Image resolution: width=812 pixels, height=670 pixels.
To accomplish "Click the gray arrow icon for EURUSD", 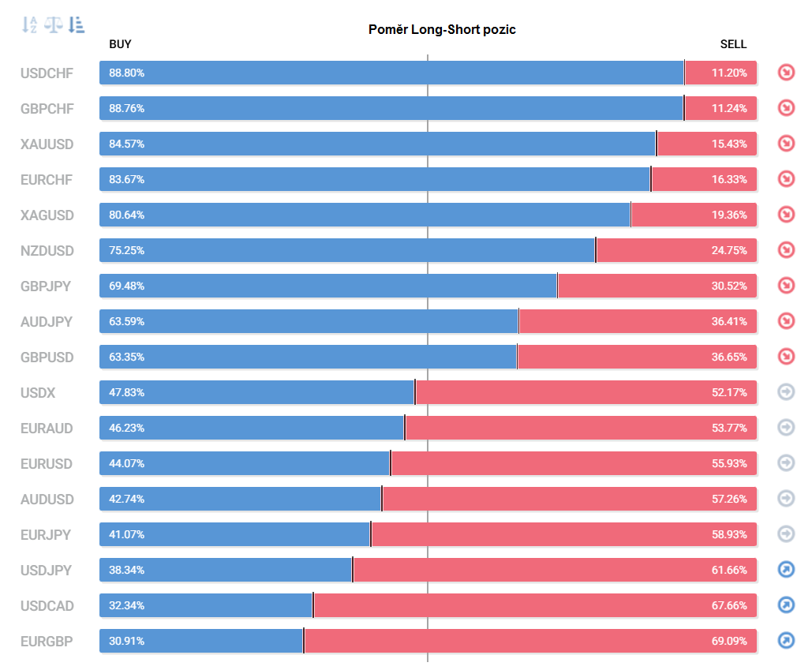I will tap(786, 463).
